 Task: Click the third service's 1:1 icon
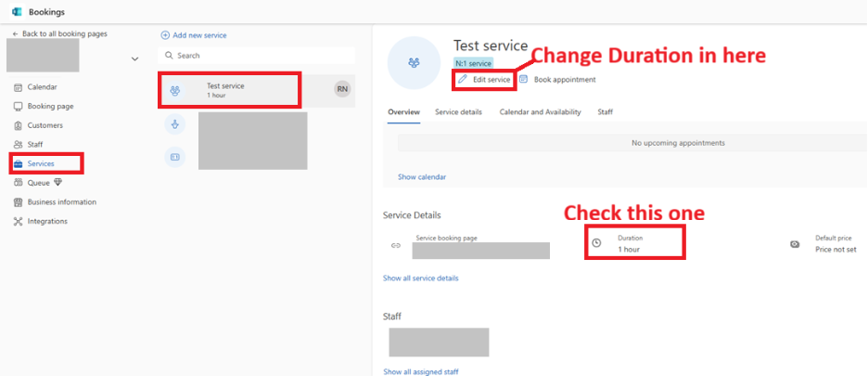175,158
